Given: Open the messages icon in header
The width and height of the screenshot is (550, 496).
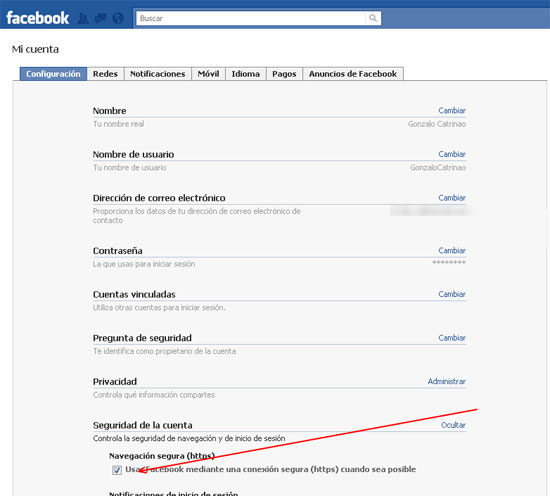Looking at the screenshot, I should point(101,18).
